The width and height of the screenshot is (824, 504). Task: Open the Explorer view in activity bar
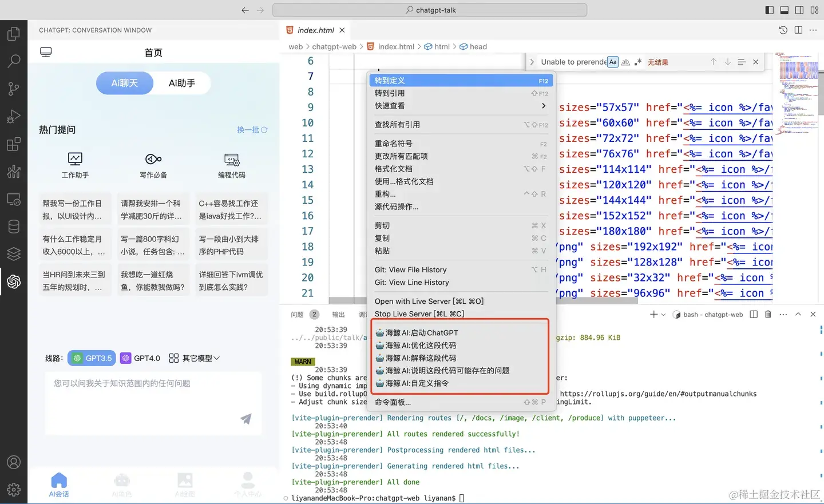point(14,34)
